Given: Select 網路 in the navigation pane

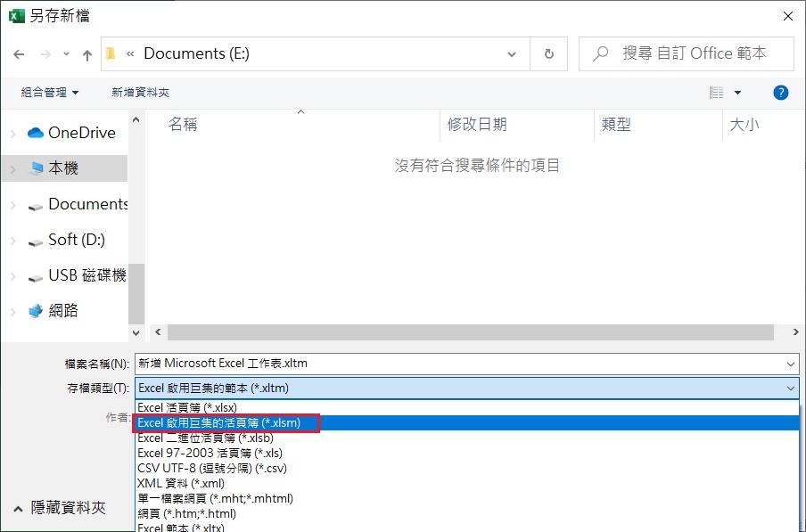Looking at the screenshot, I should [63, 310].
